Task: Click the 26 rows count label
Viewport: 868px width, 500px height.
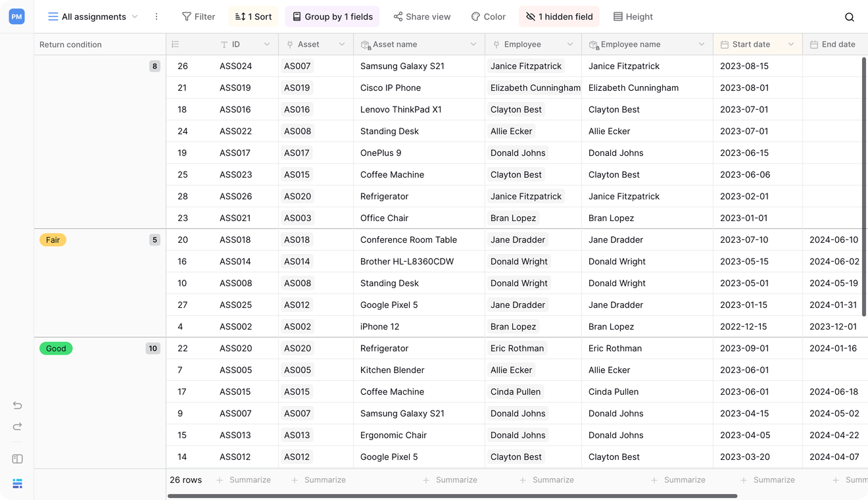Action: (x=186, y=480)
